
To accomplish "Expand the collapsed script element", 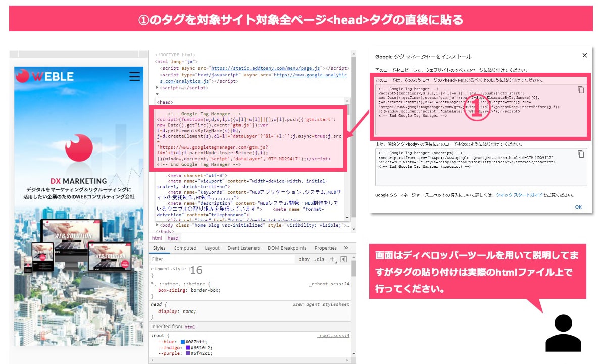I will coord(157,87).
